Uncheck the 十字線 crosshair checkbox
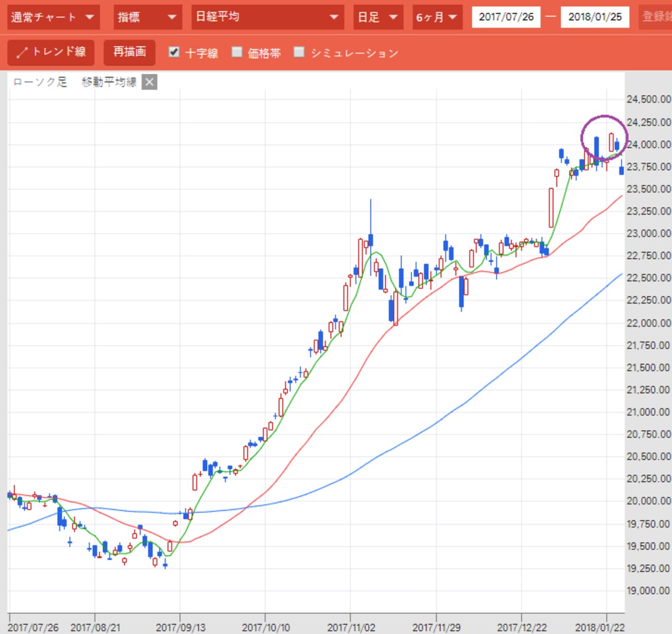The width and height of the screenshot is (672, 634). pyautogui.click(x=174, y=52)
